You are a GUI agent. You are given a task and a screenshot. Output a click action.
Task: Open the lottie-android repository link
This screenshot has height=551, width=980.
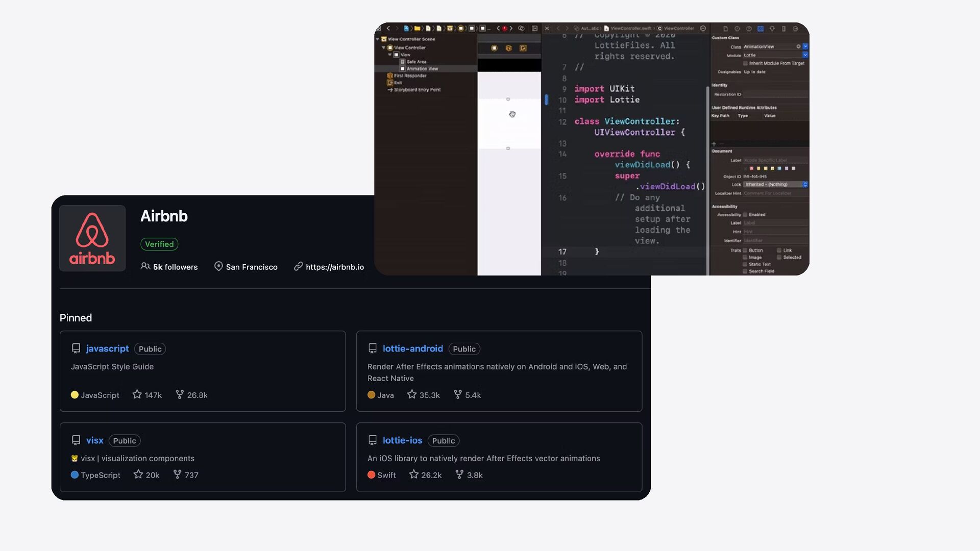click(x=412, y=348)
